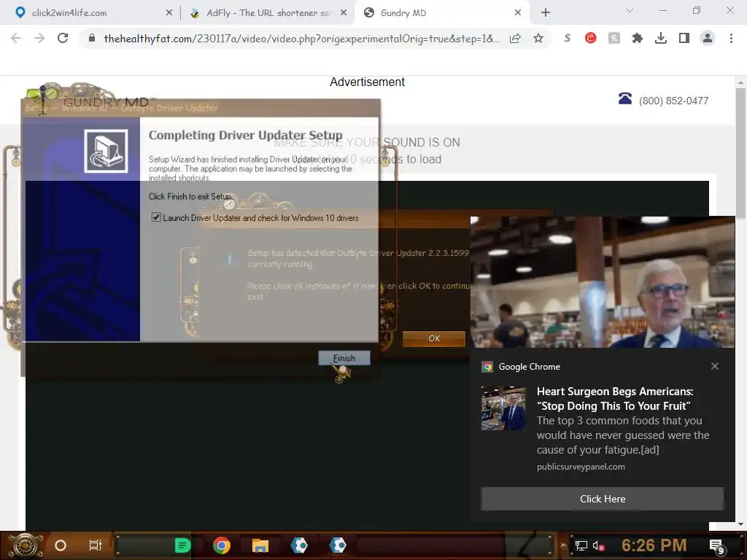This screenshot has height=560, width=747.
Task: Close the AdFly tab
Action: (x=344, y=13)
